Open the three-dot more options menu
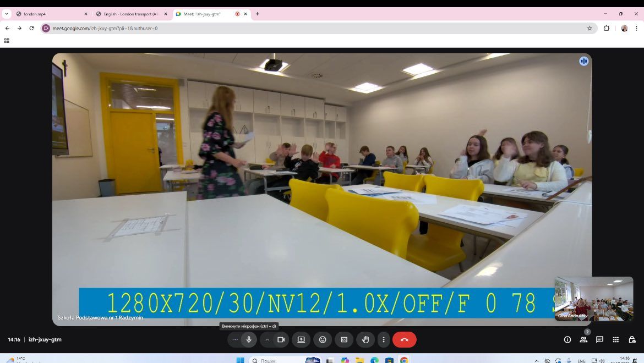644x363 pixels. click(384, 340)
